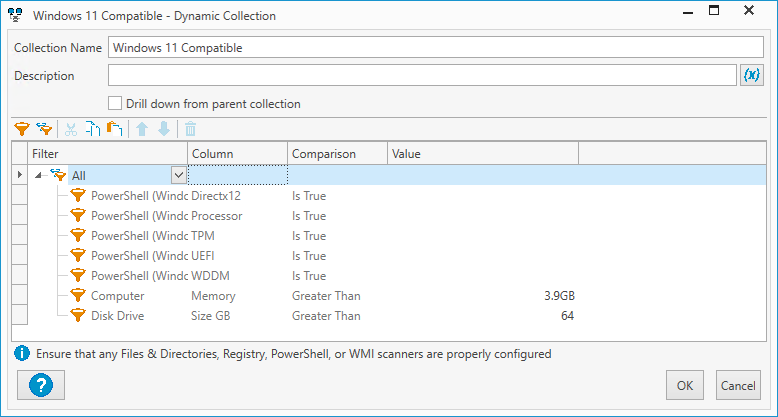Open the All group filter dropdown arrow
The image size is (778, 417).
coord(179,175)
